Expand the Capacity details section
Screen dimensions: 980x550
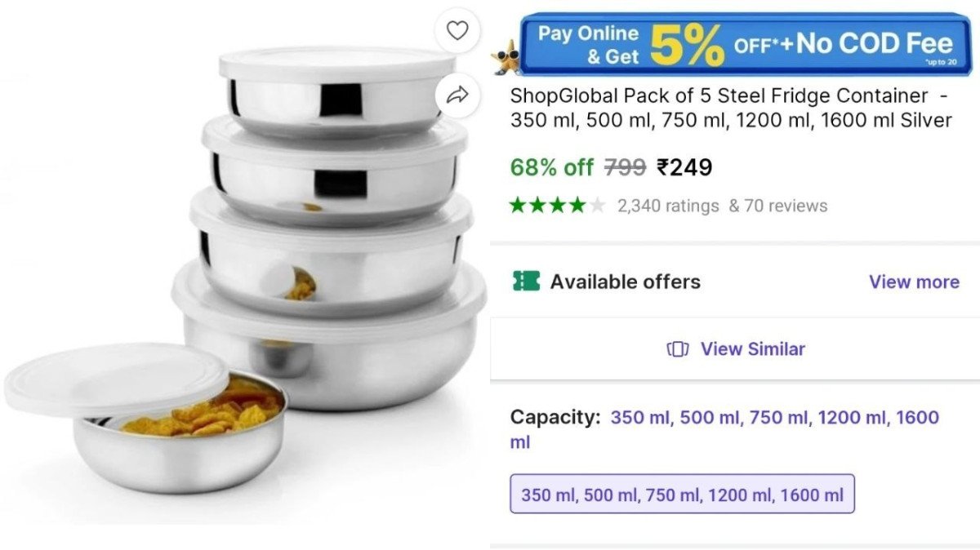[555, 416]
